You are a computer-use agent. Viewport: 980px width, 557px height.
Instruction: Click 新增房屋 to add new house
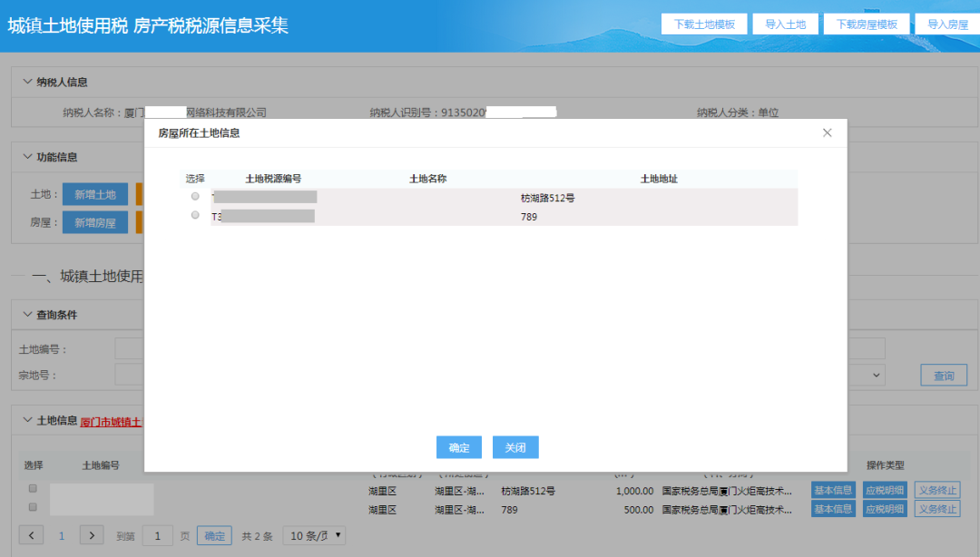[94, 222]
